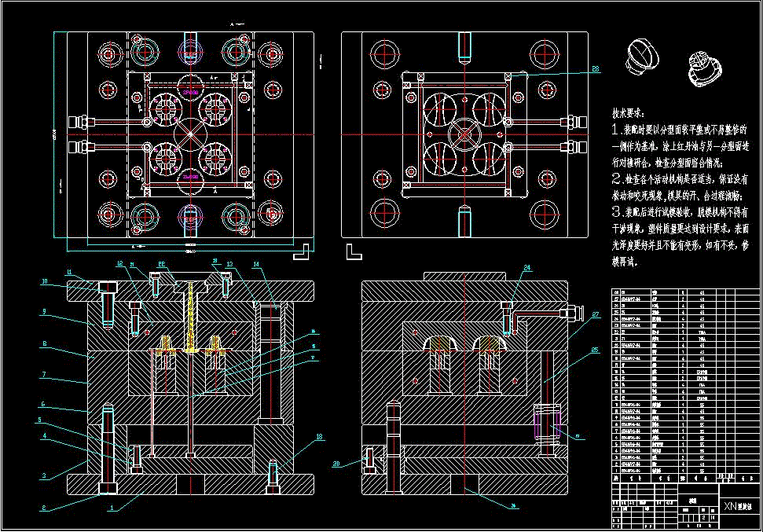Viewport: 763px width, 532px height.
Task: Click part balloon label 9
Action: [44, 311]
